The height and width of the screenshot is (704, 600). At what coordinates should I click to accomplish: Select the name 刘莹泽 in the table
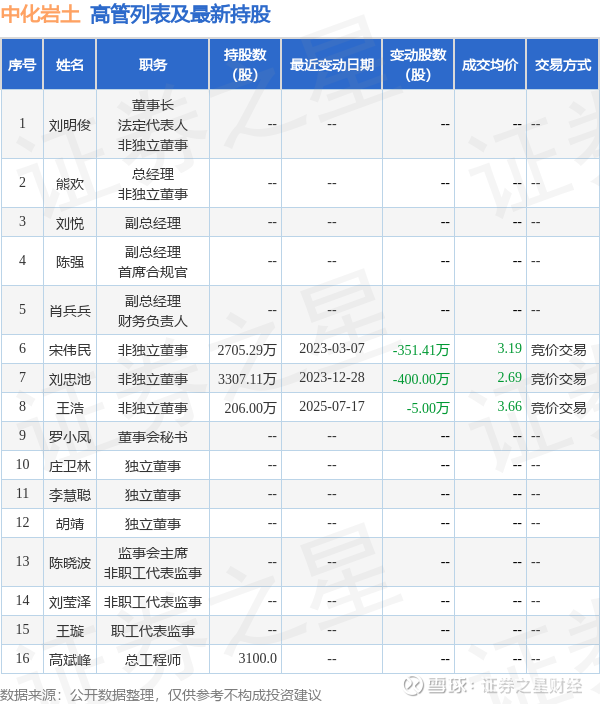pos(70,602)
